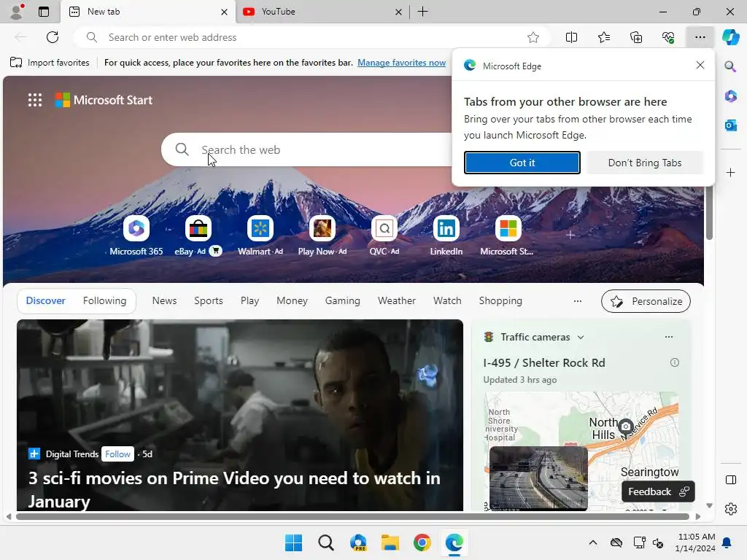Open the Gaming category

(x=343, y=300)
